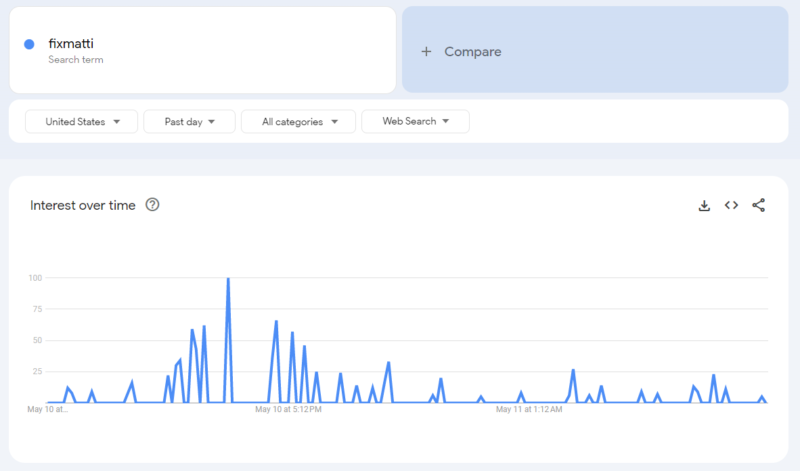Viewport: 800px width, 471px height.
Task: Open the All categories dropdown
Action: [x=298, y=121]
